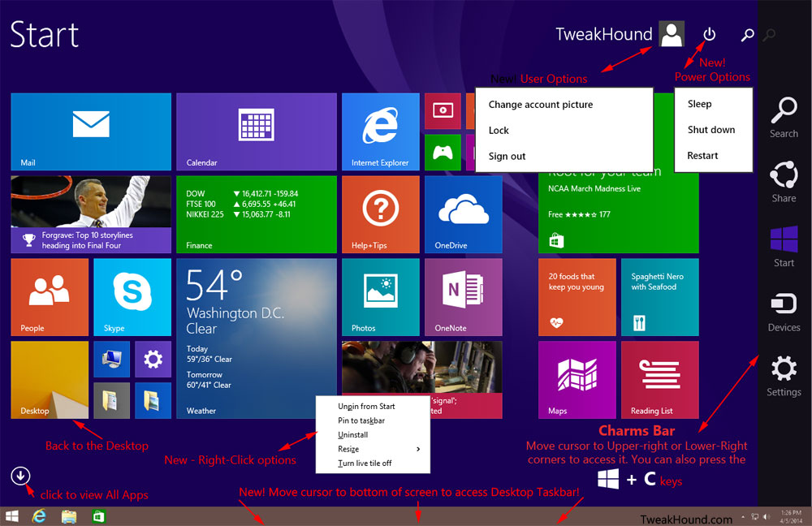Open the NCAA March Madness Live Store tile

(x=619, y=212)
